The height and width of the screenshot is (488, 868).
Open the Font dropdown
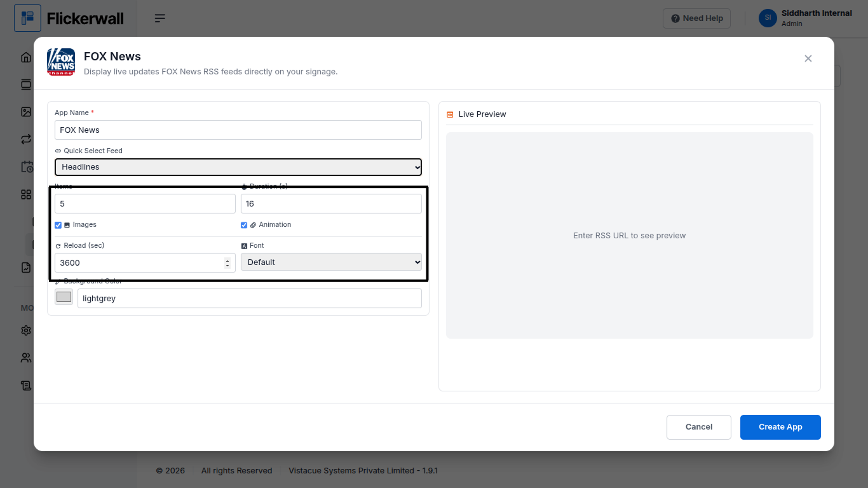331,262
